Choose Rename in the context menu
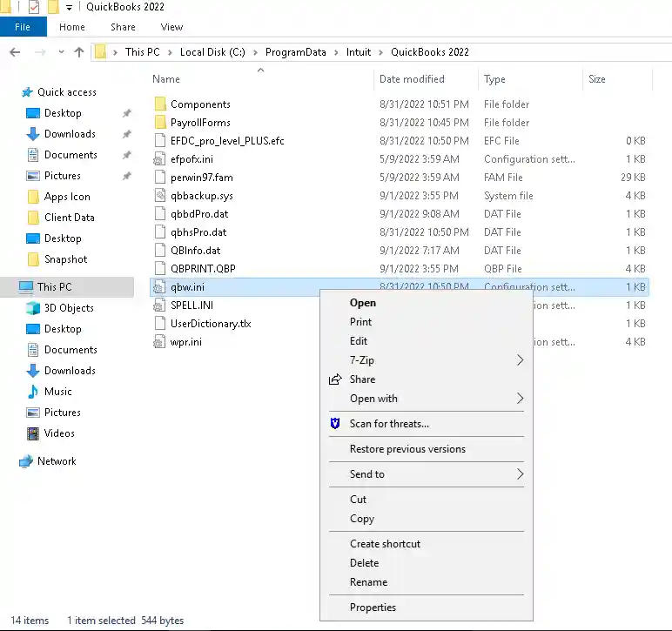Screen dimensions: 672x631 (368, 582)
